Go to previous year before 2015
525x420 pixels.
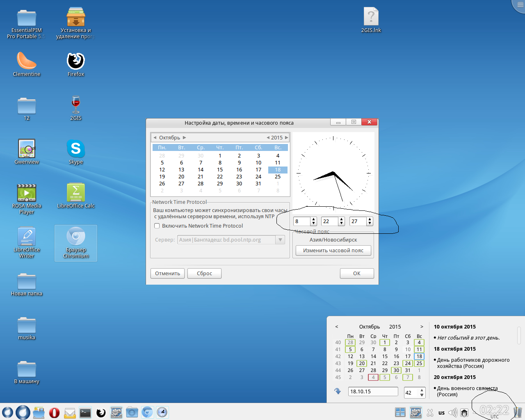click(x=268, y=138)
